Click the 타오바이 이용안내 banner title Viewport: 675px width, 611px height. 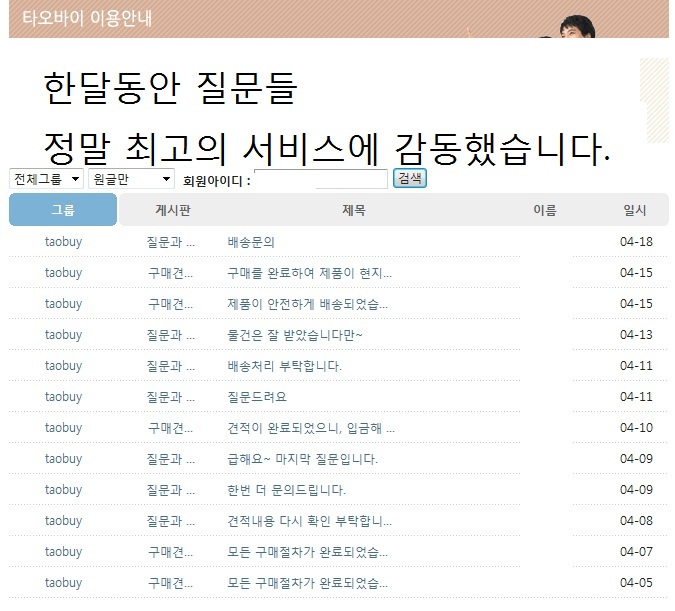pos(87,18)
